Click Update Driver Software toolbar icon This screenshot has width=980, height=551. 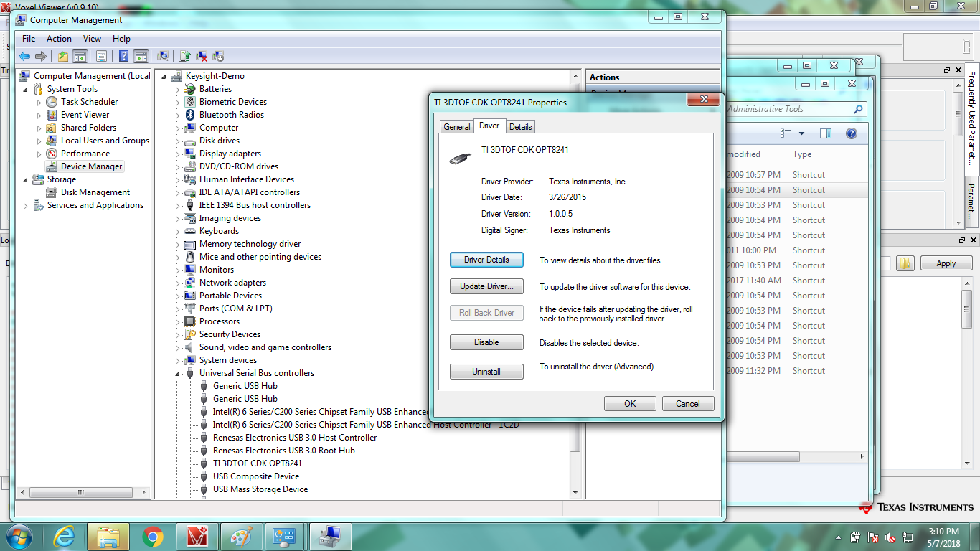185,56
